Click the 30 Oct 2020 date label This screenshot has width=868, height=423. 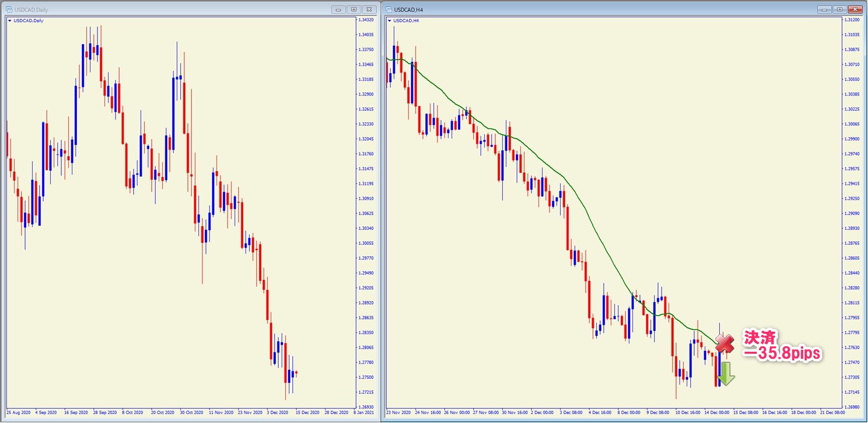pyautogui.click(x=191, y=412)
